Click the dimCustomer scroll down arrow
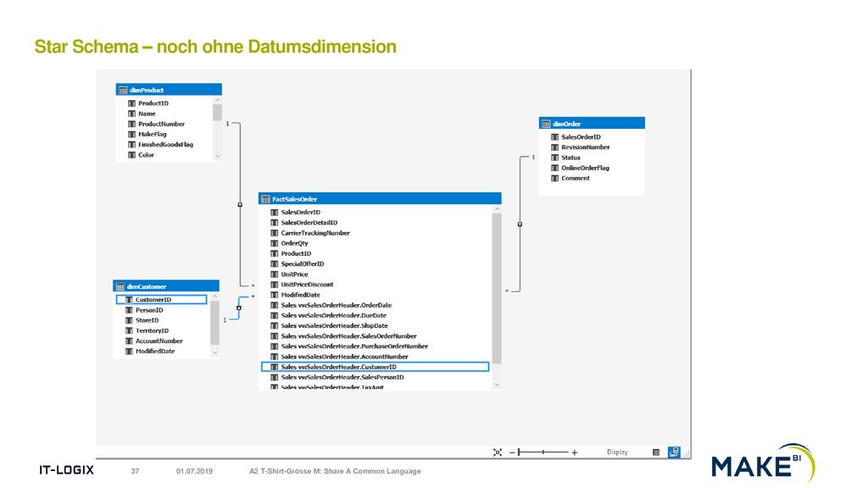Screen dimensions: 868x488 (x=214, y=352)
